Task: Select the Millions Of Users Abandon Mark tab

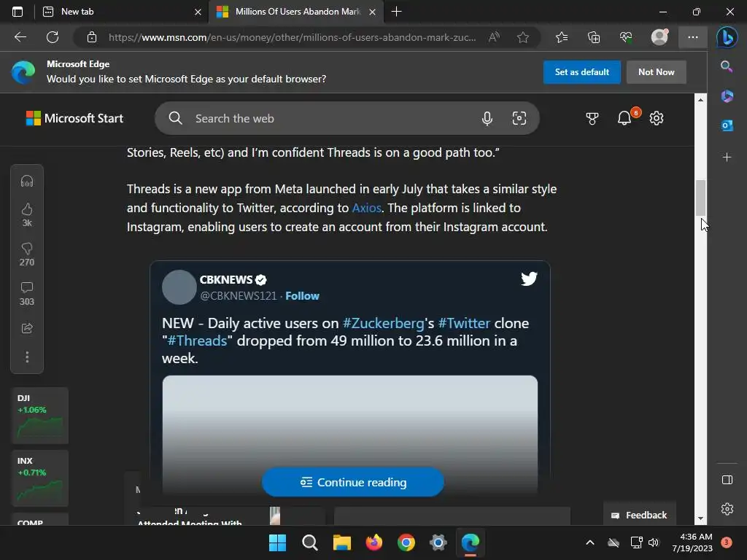Action: point(298,12)
